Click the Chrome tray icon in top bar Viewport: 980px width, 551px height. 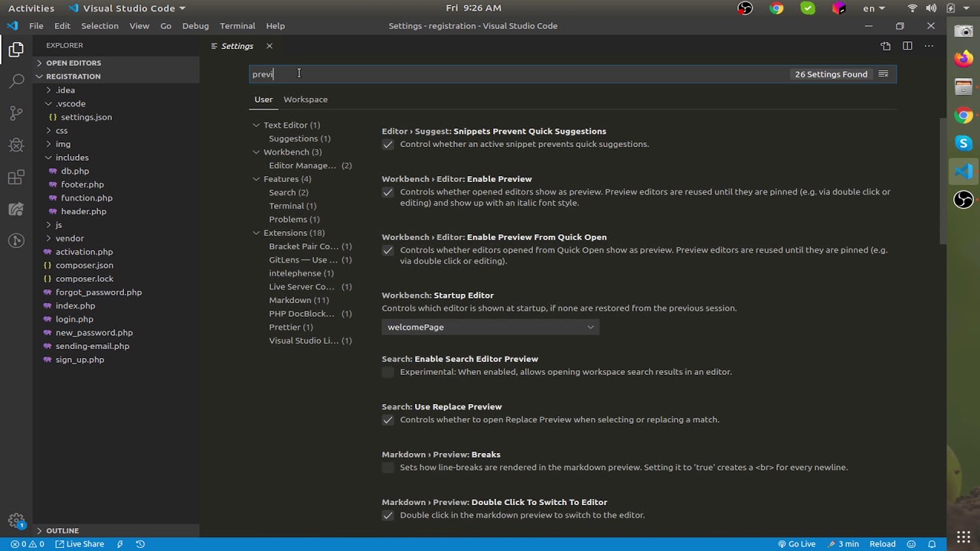(x=776, y=8)
